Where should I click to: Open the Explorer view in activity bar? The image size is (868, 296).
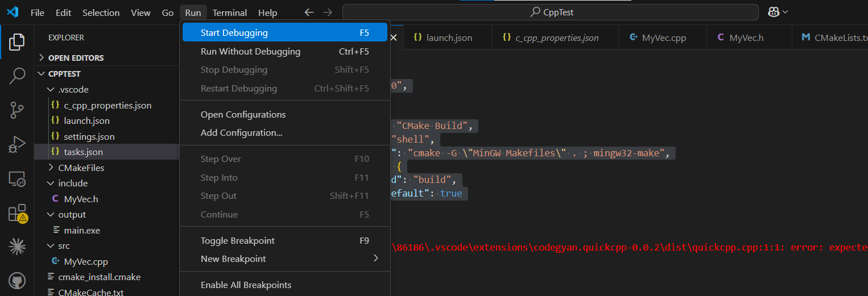click(x=17, y=41)
